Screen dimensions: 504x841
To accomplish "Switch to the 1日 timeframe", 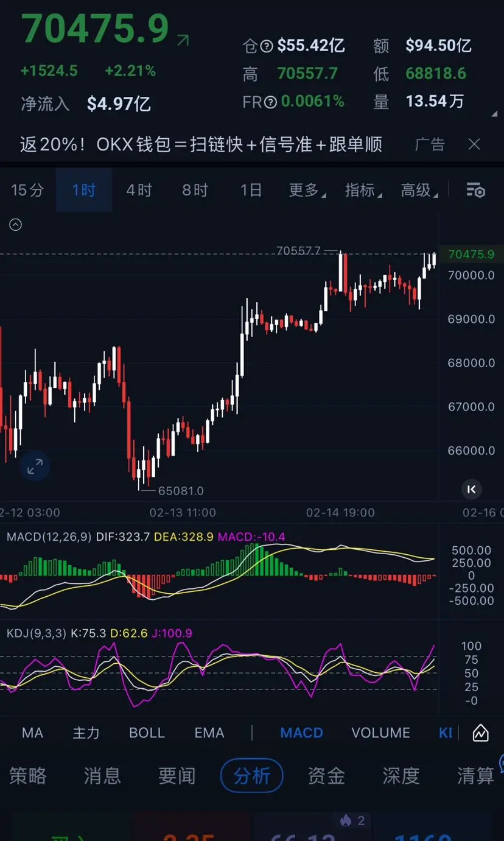I will pos(251,190).
